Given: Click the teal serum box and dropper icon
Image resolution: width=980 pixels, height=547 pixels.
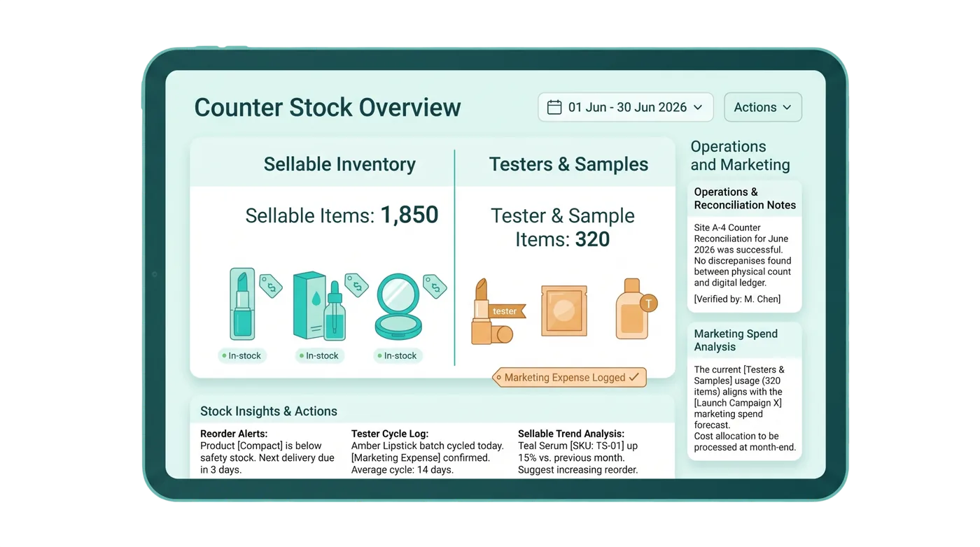Looking at the screenshot, I should 319,305.
